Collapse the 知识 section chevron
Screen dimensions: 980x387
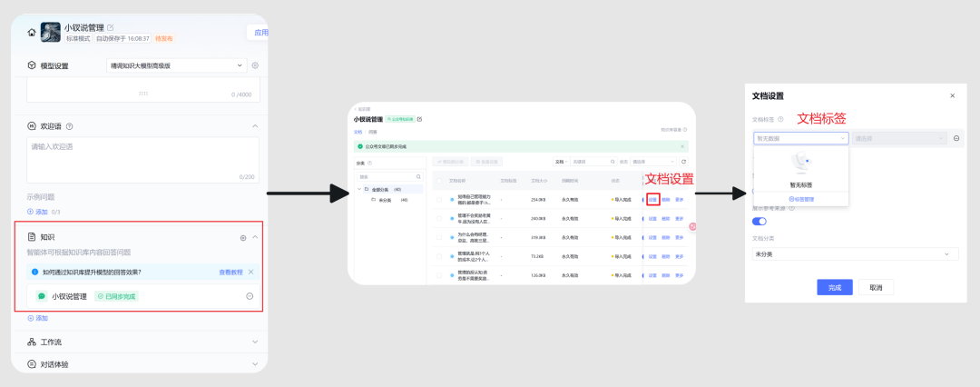pos(255,238)
